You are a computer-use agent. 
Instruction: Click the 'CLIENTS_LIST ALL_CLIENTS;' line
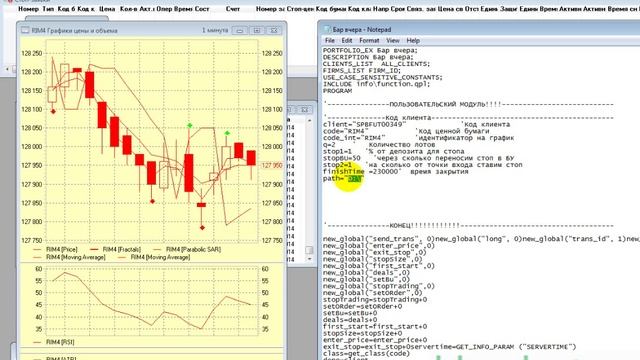tap(376, 64)
